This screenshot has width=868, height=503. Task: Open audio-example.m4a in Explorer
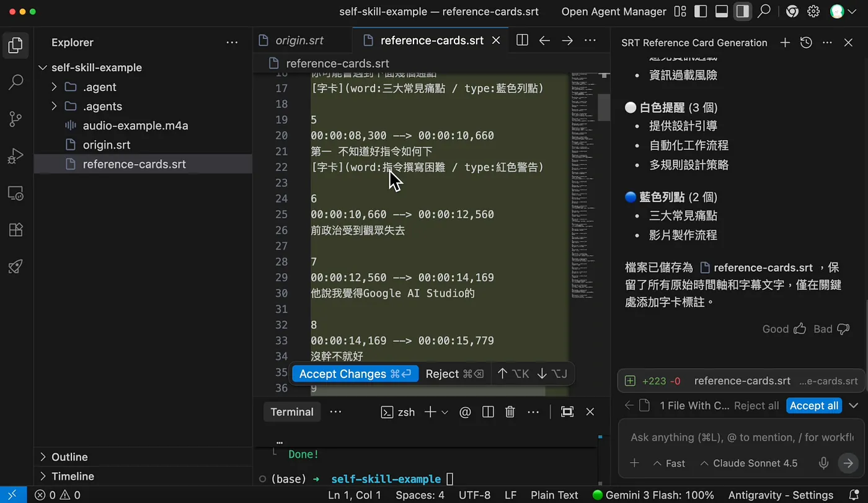(x=143, y=126)
